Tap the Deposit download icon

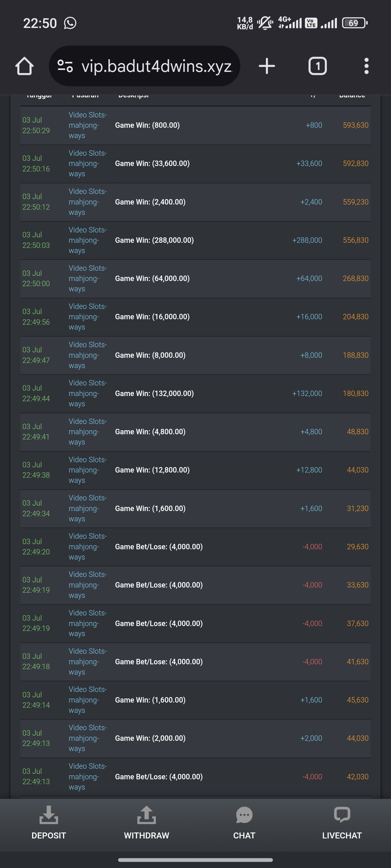click(x=49, y=815)
